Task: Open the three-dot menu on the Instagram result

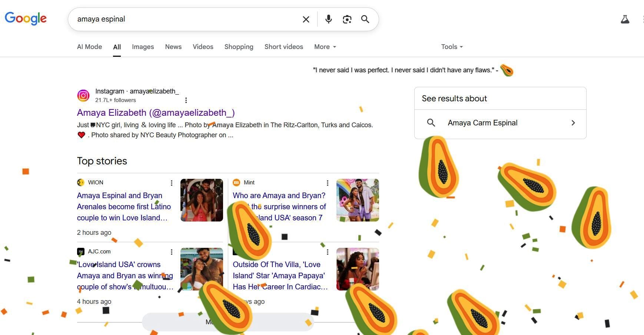Action: click(186, 100)
